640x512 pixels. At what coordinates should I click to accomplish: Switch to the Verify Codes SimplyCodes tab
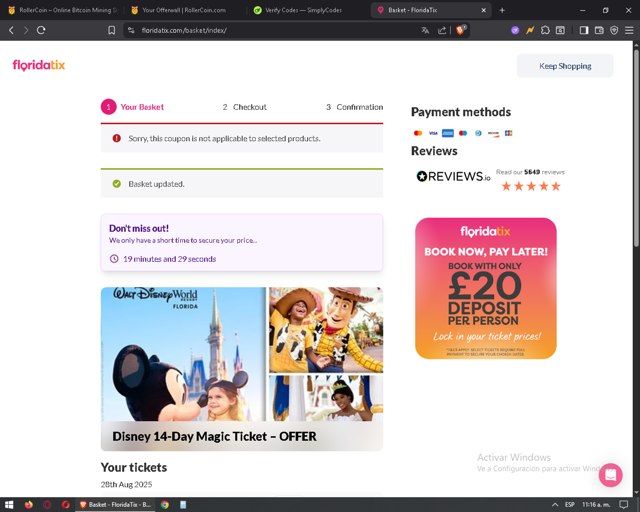tap(303, 10)
